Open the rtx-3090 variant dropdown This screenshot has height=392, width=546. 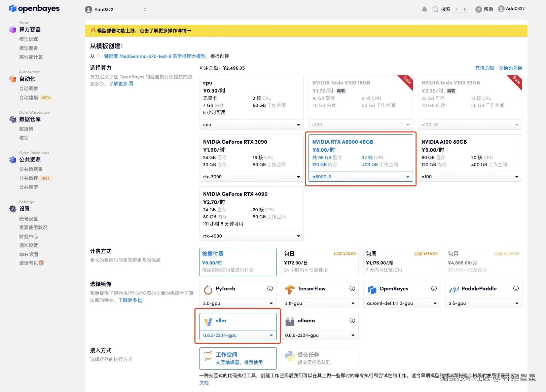click(x=252, y=177)
